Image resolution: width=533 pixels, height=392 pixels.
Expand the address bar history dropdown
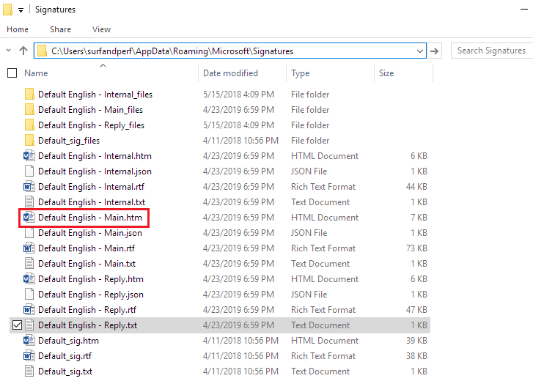point(420,51)
